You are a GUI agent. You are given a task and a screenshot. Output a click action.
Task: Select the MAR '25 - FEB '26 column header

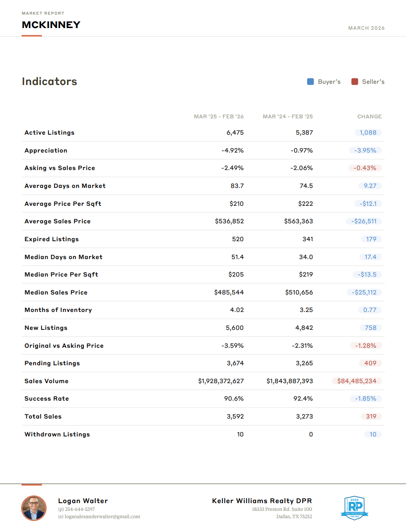coord(218,117)
